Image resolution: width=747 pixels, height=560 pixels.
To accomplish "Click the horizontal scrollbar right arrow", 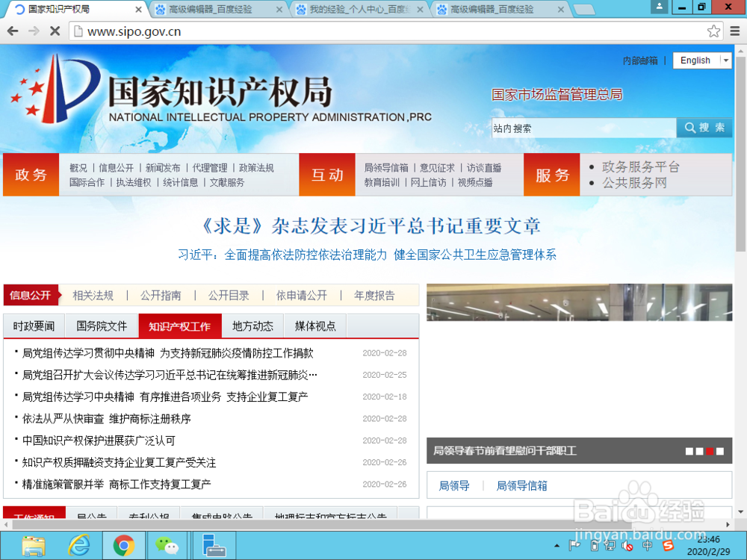I will [x=728, y=524].
